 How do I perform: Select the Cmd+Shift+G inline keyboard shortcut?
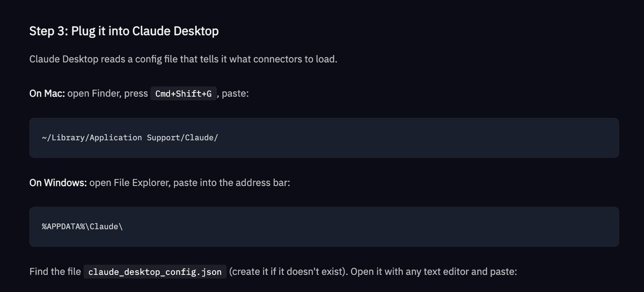click(183, 93)
